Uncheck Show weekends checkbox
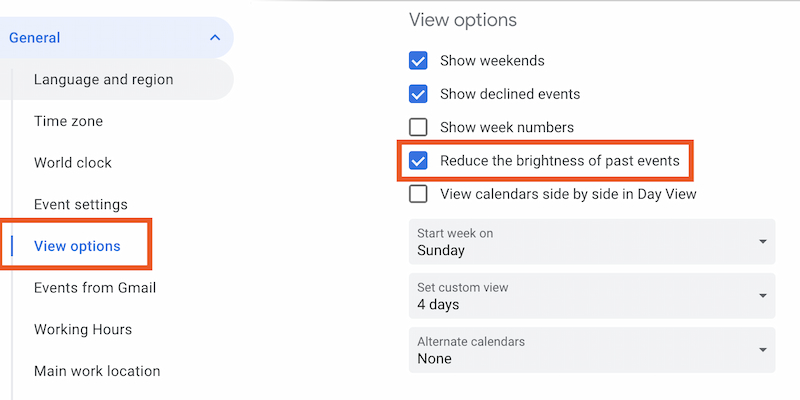The height and width of the screenshot is (400, 800). pos(418,61)
